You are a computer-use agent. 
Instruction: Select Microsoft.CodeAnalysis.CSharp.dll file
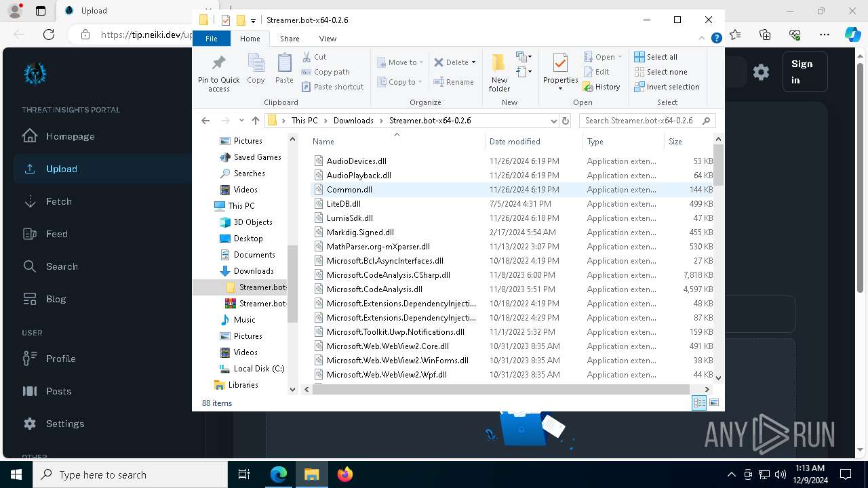point(388,275)
